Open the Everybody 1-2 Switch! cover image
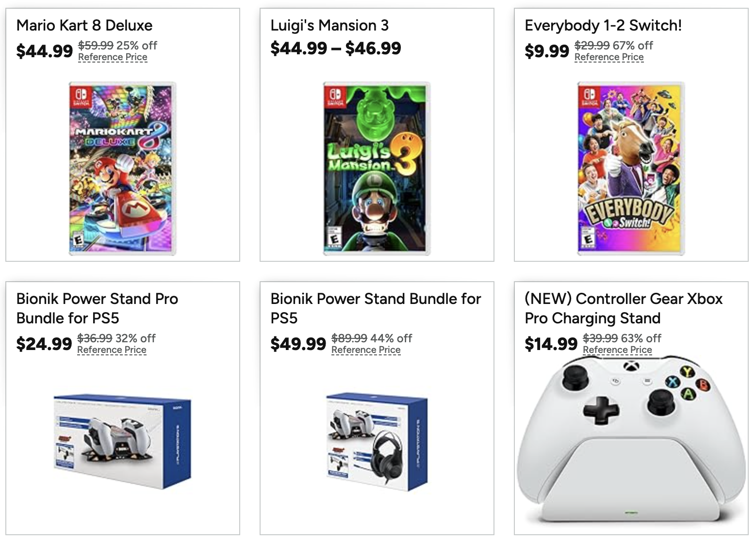The height and width of the screenshot is (542, 756). click(x=631, y=168)
